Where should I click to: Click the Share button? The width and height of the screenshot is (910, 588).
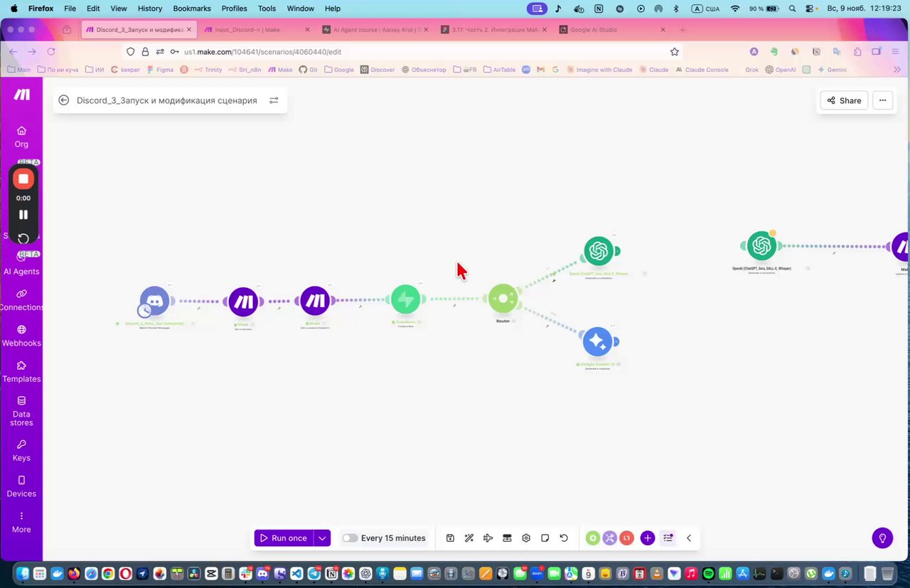point(844,100)
